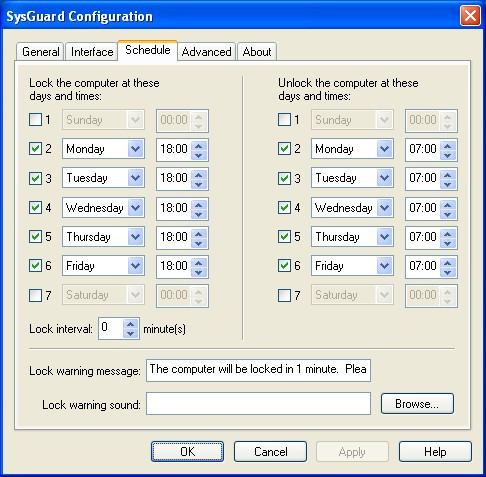
Task: Decrease the Wednesday lock time with down arrow
Action: coord(199,214)
